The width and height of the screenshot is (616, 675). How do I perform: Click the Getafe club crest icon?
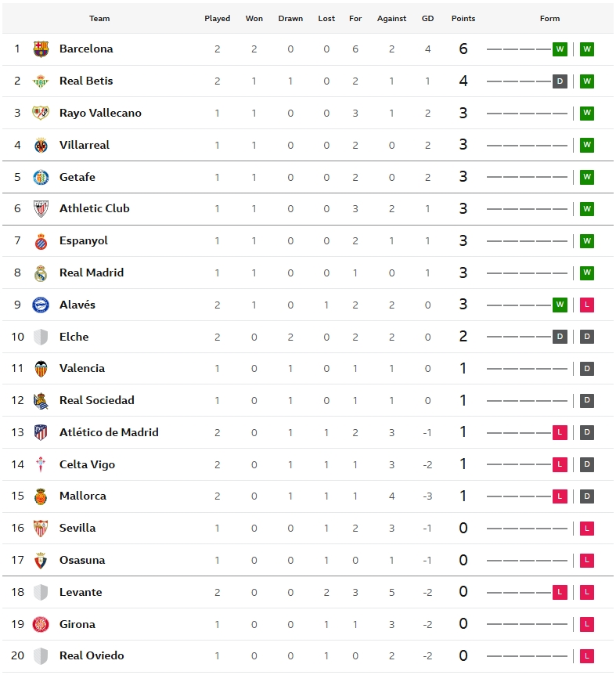(x=41, y=177)
